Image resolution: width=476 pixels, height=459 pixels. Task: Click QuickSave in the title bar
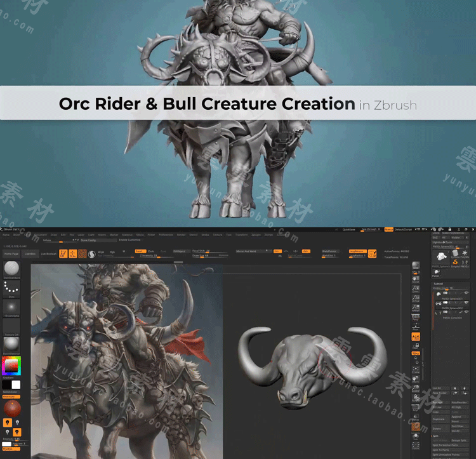click(349, 230)
